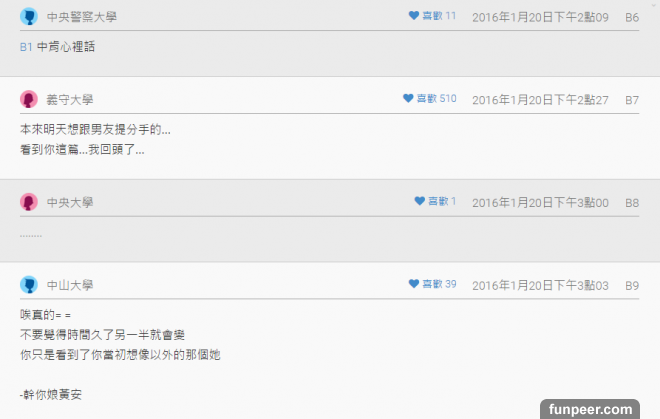Open the B1 reply reference link
660x419 pixels.
26,47
